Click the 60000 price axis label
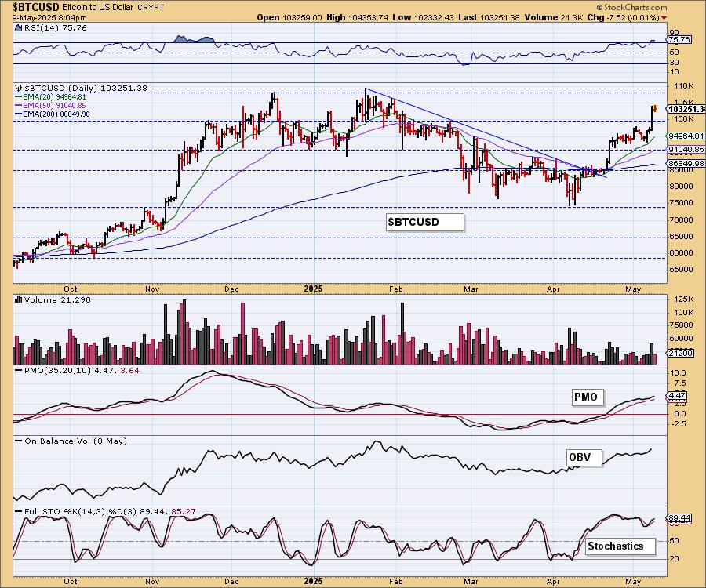The height and width of the screenshot is (588, 706). point(681,252)
